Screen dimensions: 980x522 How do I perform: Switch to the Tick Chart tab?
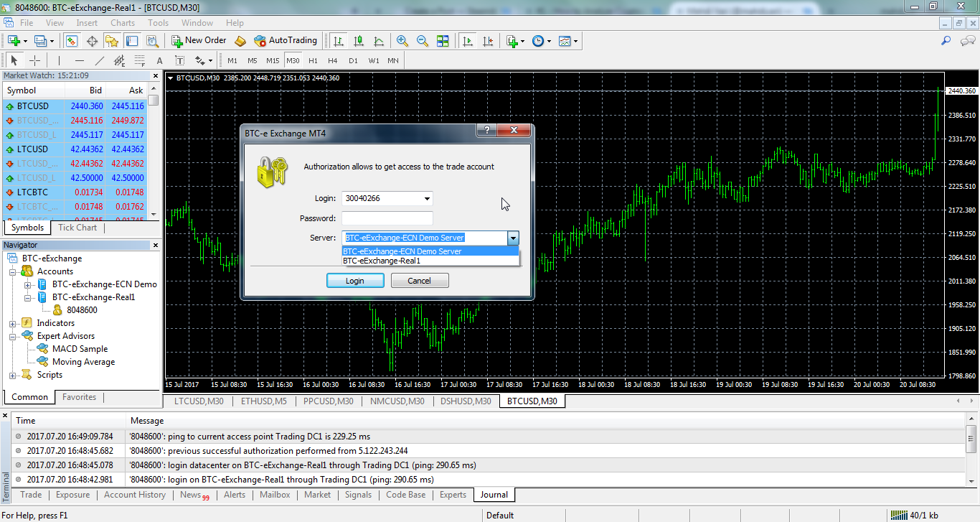[77, 228]
